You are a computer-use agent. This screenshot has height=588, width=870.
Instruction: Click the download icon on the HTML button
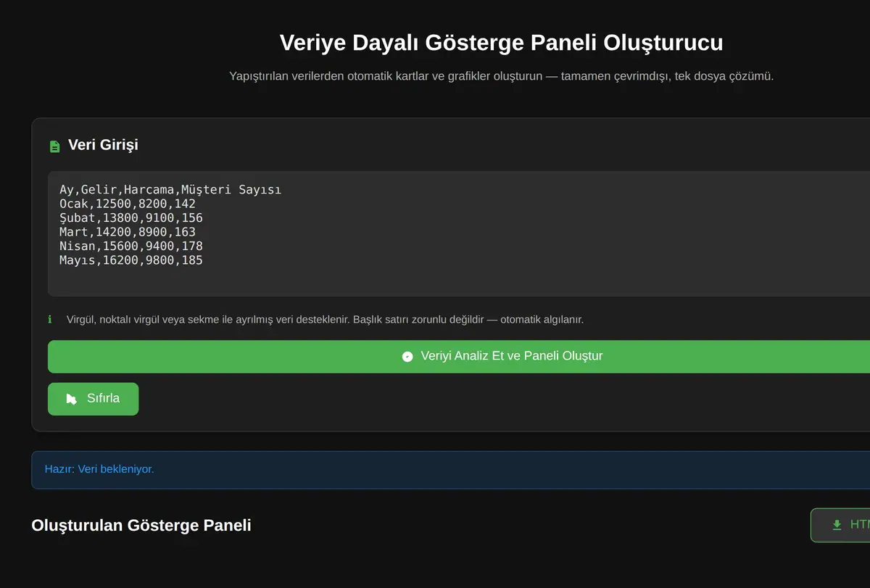click(837, 525)
